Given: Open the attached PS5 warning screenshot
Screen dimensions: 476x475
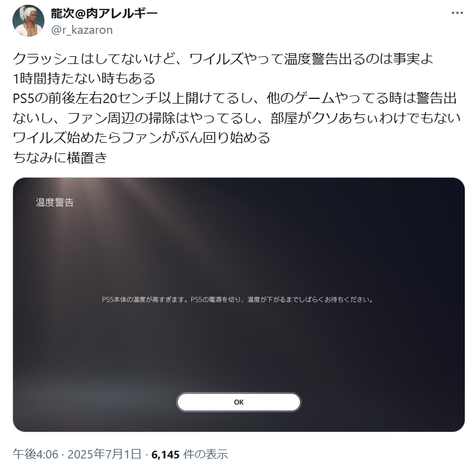Looking at the screenshot, I should tap(239, 304).
